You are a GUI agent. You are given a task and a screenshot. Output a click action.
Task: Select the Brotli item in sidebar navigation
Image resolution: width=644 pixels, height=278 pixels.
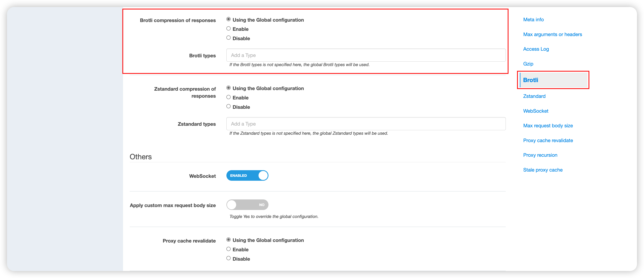(553, 80)
